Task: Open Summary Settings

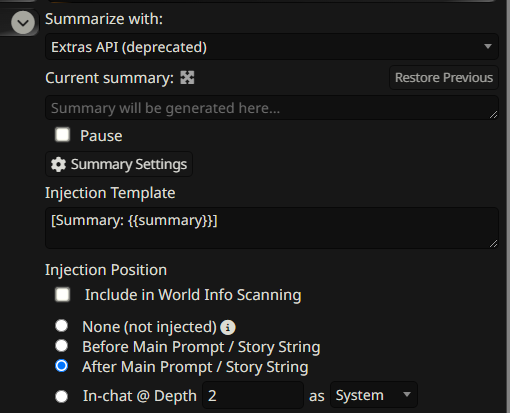Action: (119, 164)
